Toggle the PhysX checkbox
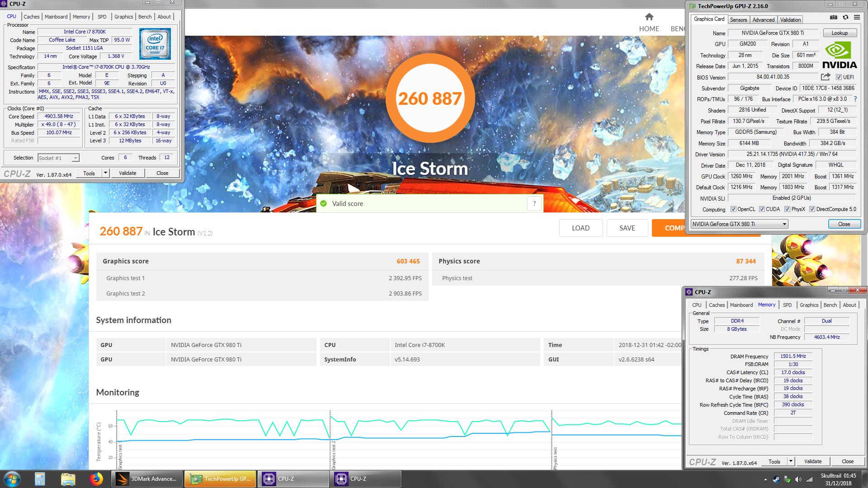 pos(787,209)
